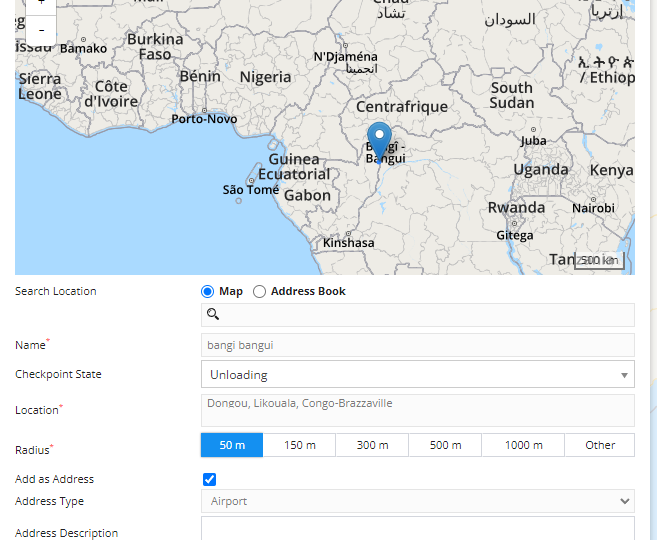
Task: Uncheck the Add as Address checkbox
Action: point(209,479)
